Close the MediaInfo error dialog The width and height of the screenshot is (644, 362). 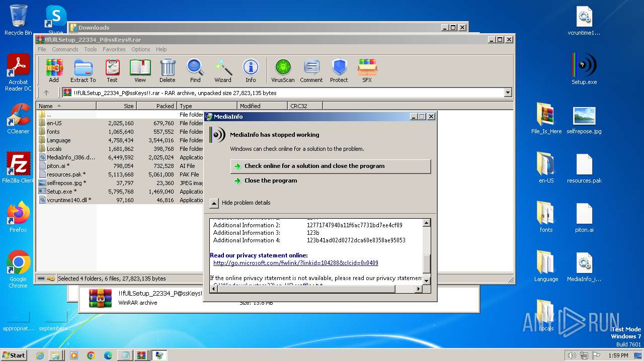click(x=431, y=117)
